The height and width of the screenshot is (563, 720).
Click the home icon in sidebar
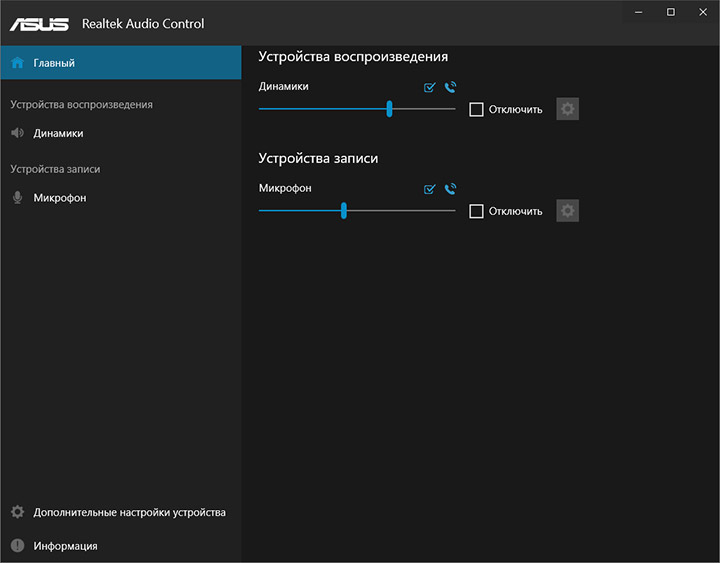[17, 63]
